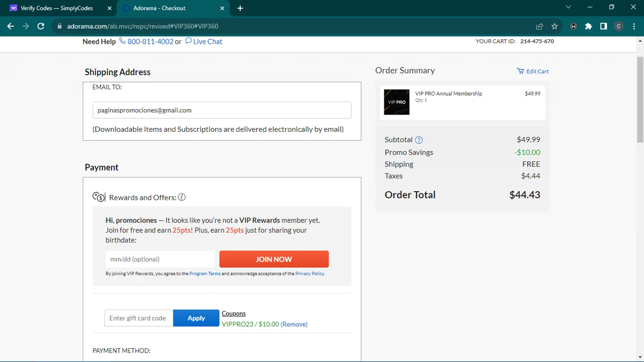Screen dimensions: 644x362
Task: Minimize the browser window
Action: (590, 7)
